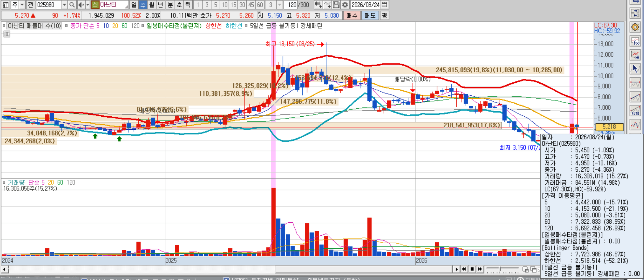
Task: Open the dropdown arrow next to 주
Action: [x=22, y=5]
